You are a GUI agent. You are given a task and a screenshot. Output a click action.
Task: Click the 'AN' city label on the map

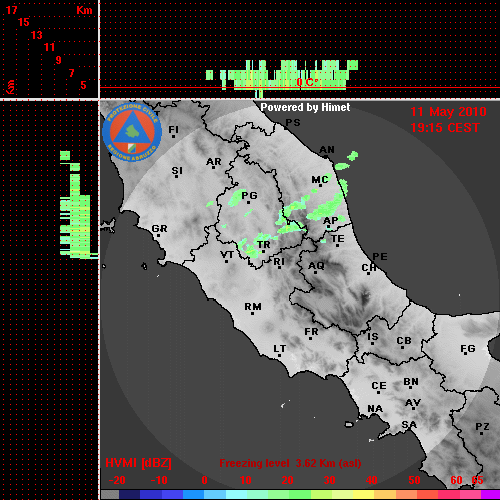coord(327,150)
